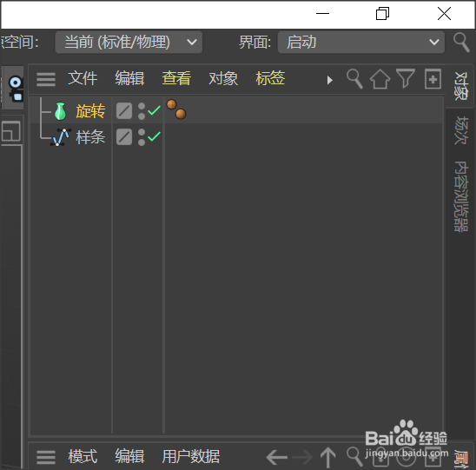Toggle visibility dots of the 样条 object
The width and height of the screenshot is (476, 470).
[142, 137]
